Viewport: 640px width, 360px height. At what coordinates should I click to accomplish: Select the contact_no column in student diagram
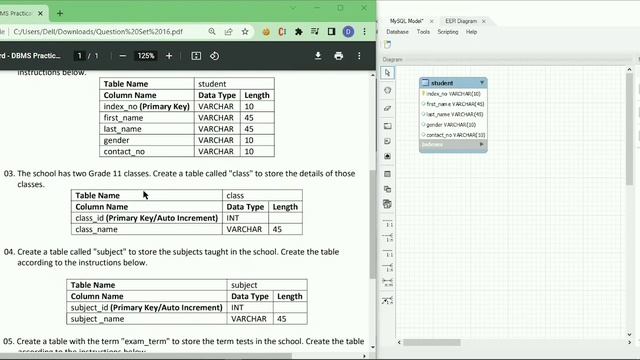point(453,135)
